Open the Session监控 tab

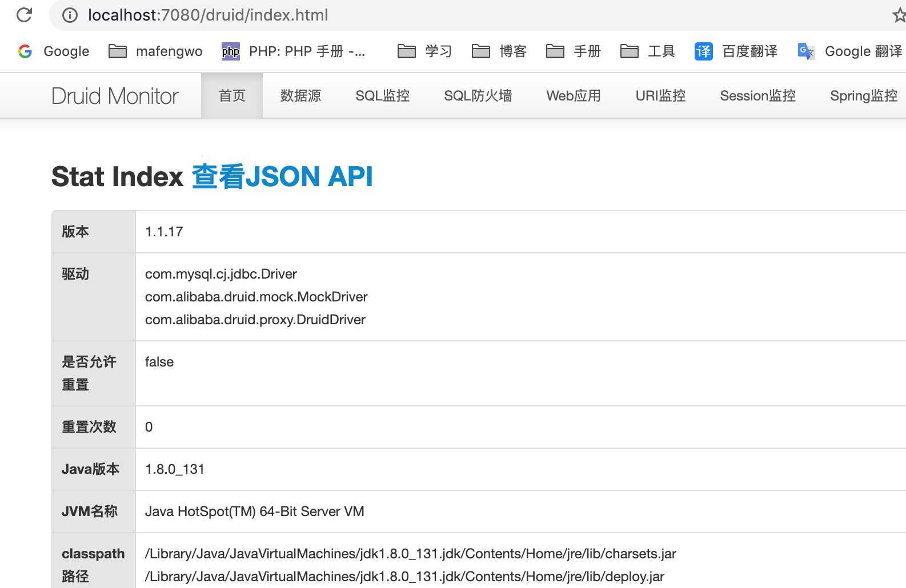(x=757, y=96)
